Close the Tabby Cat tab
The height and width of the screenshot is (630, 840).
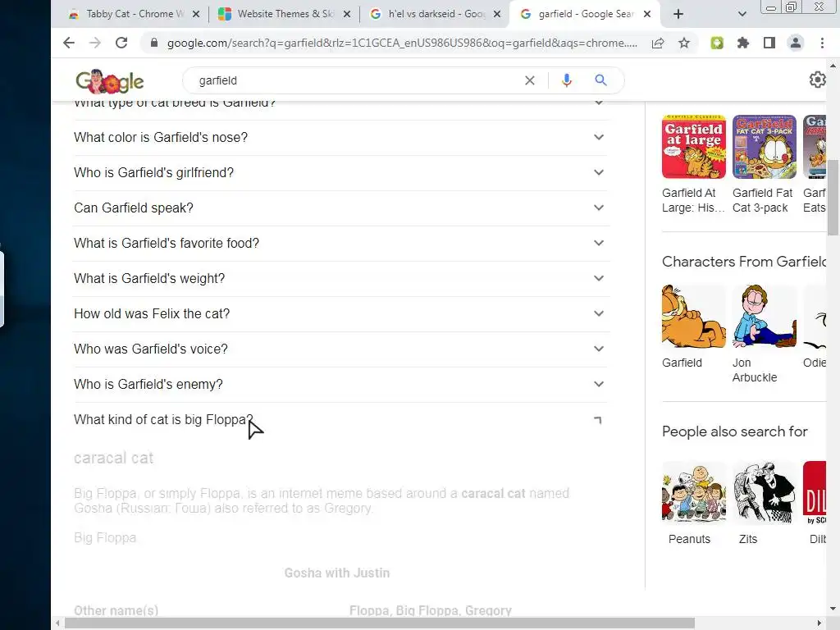coord(196,14)
